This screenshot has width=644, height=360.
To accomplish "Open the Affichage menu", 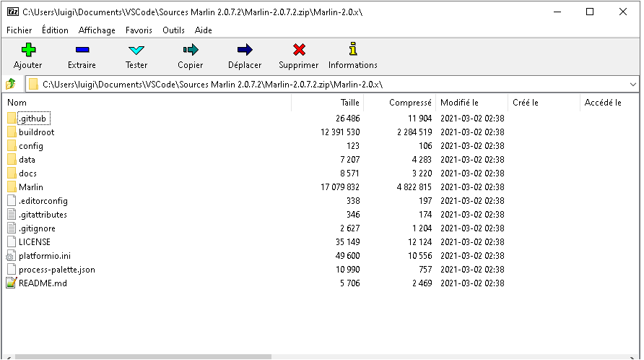I will [97, 30].
